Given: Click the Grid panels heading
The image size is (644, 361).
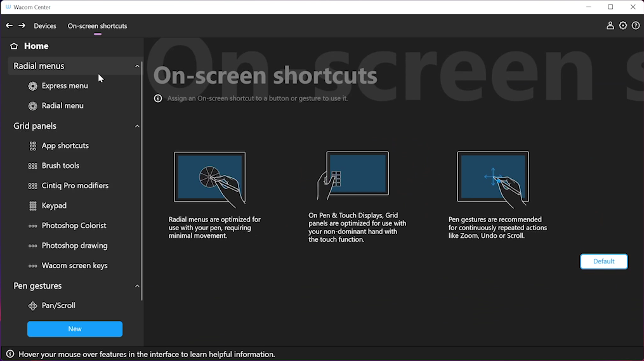Looking at the screenshot, I should click(35, 126).
